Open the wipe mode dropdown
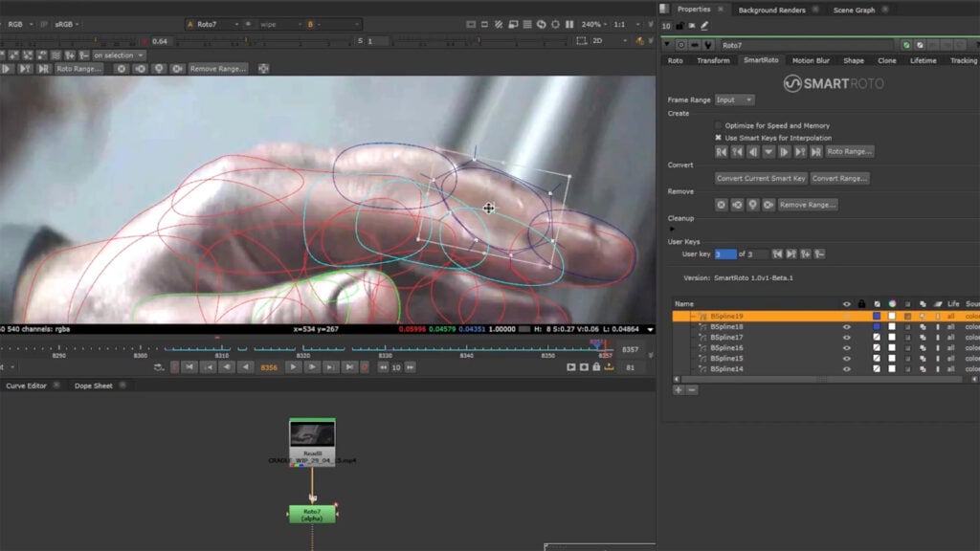This screenshot has height=551, width=980. (279, 24)
